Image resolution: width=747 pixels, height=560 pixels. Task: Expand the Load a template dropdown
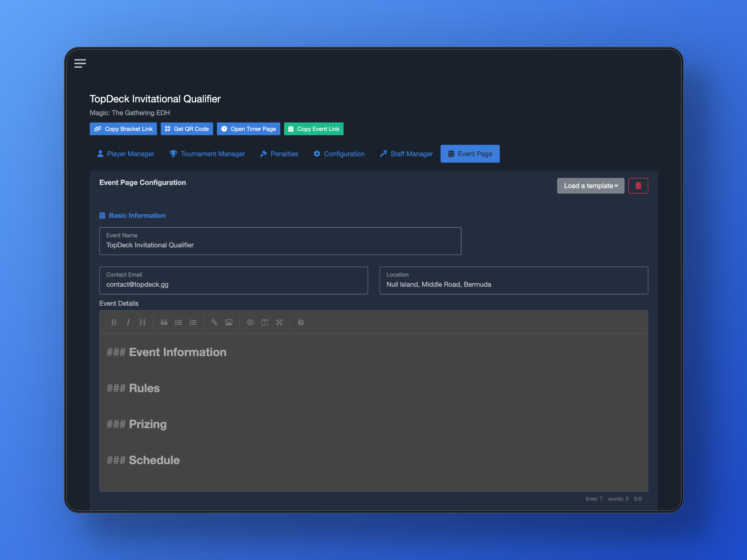pos(591,186)
